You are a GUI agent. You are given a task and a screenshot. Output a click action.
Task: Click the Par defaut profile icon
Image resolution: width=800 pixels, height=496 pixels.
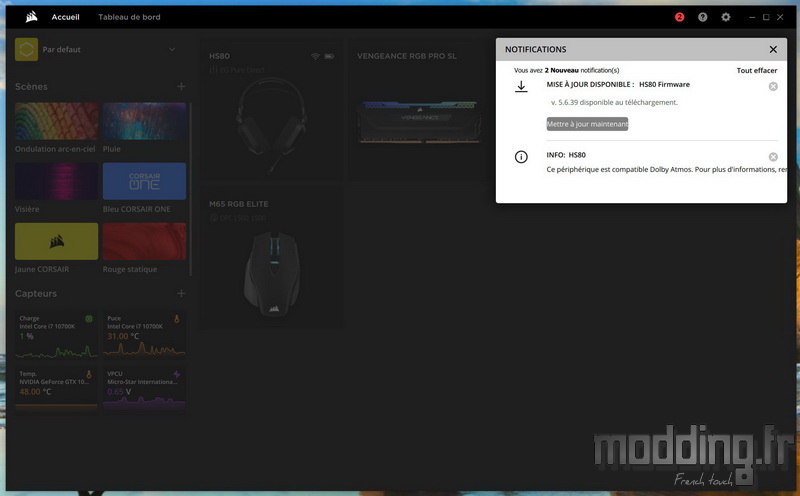click(27, 49)
